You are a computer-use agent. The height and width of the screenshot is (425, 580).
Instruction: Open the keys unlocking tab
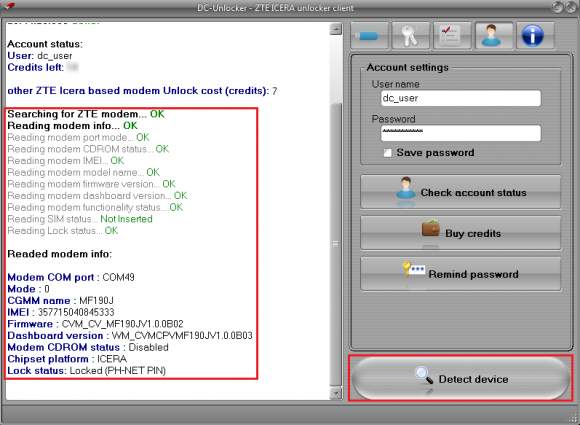pyautogui.click(x=411, y=36)
